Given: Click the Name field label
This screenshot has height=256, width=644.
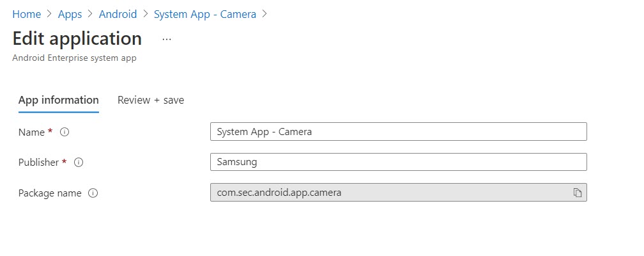Looking at the screenshot, I should (32, 132).
